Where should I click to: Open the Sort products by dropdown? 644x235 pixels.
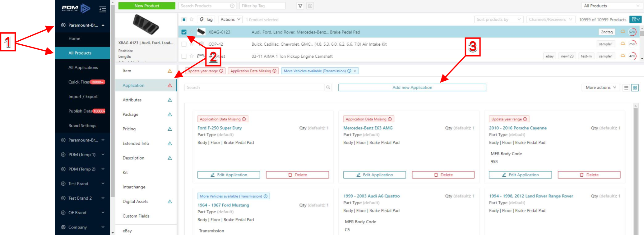498,19
